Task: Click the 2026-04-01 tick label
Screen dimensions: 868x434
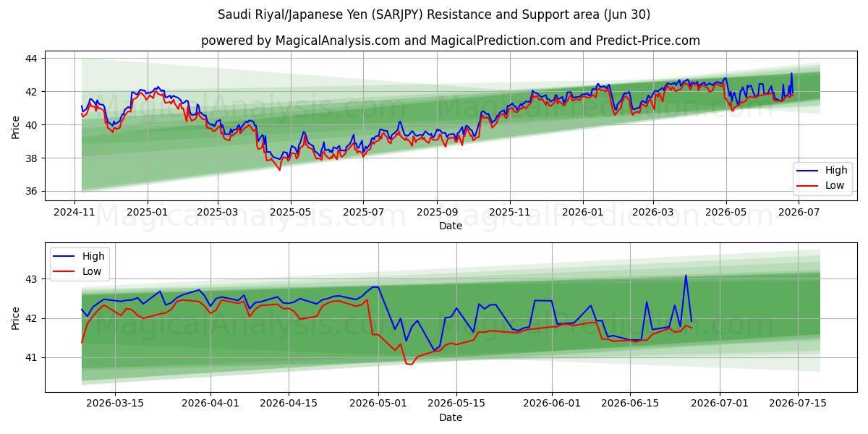Action: click(x=210, y=403)
